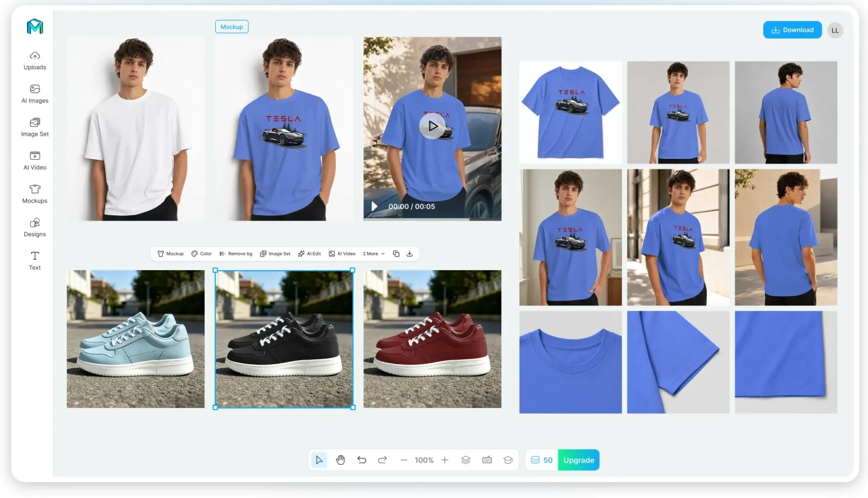Screen dimensions: 868x498
Task: Open the sleeve close-up thumbnail
Action: click(x=678, y=362)
